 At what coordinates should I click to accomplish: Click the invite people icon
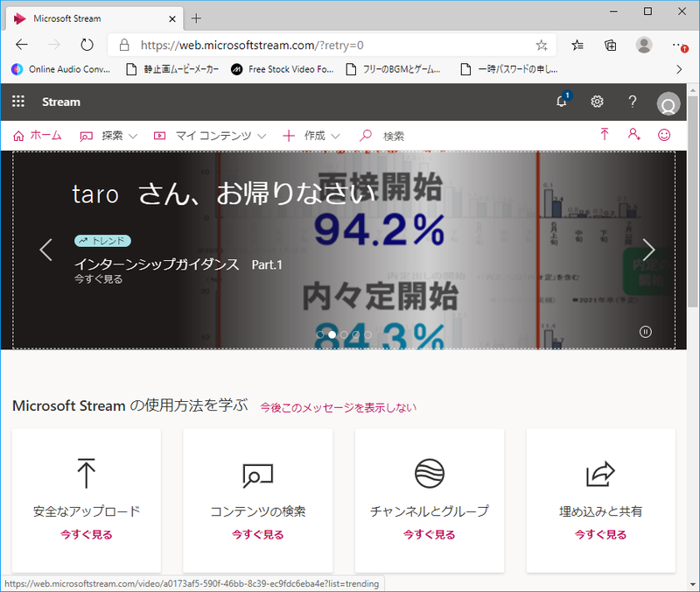[633, 135]
